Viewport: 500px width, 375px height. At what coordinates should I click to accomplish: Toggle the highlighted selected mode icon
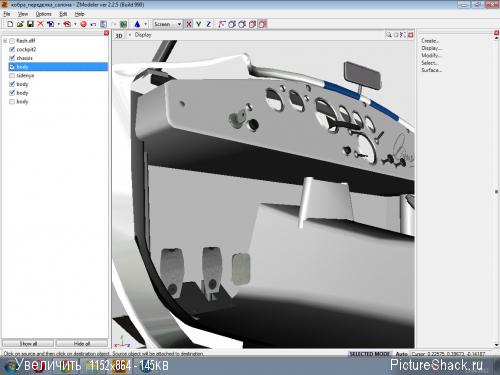(263, 24)
